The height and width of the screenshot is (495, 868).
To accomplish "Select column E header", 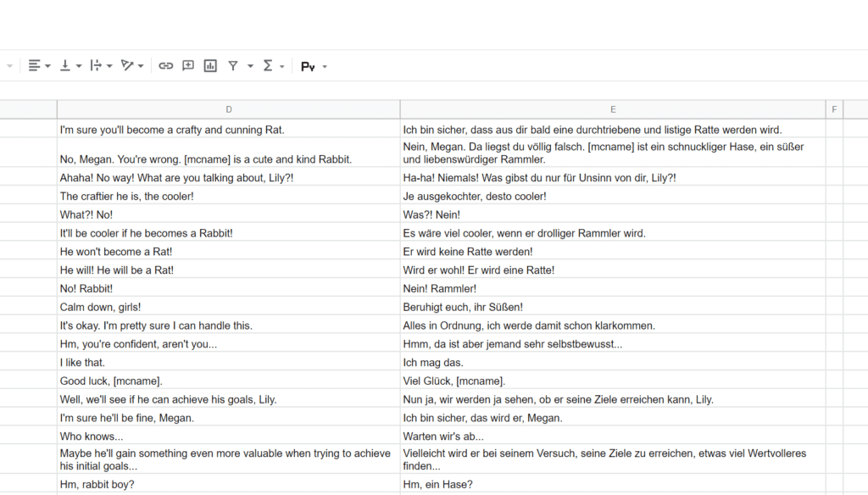I will point(613,109).
